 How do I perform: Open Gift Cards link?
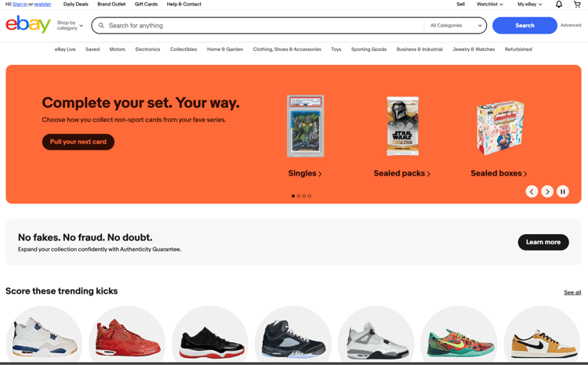tap(146, 4)
